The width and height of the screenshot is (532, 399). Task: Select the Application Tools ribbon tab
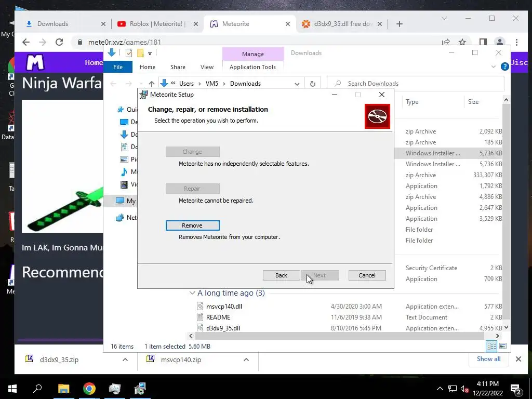pos(253,67)
